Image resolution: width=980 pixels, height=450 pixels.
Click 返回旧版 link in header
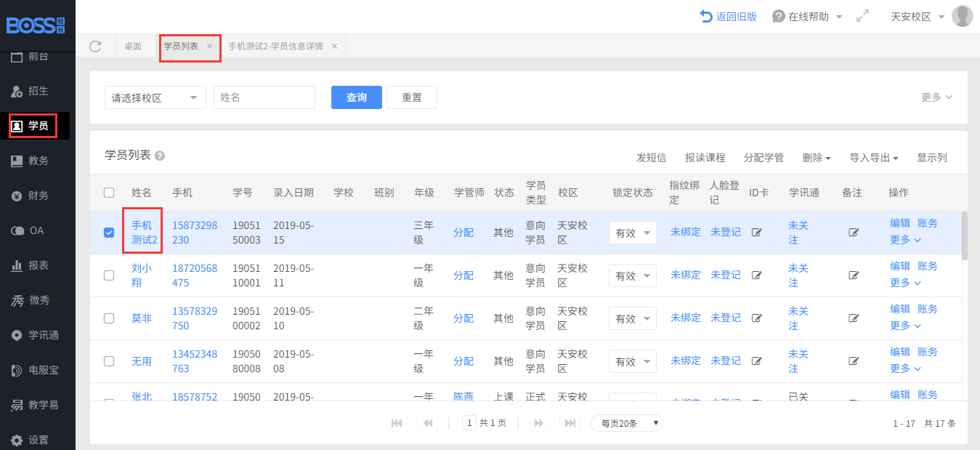point(729,16)
